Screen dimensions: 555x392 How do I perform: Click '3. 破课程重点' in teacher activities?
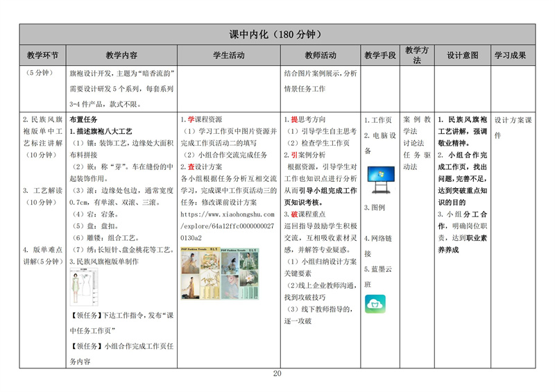305,214
